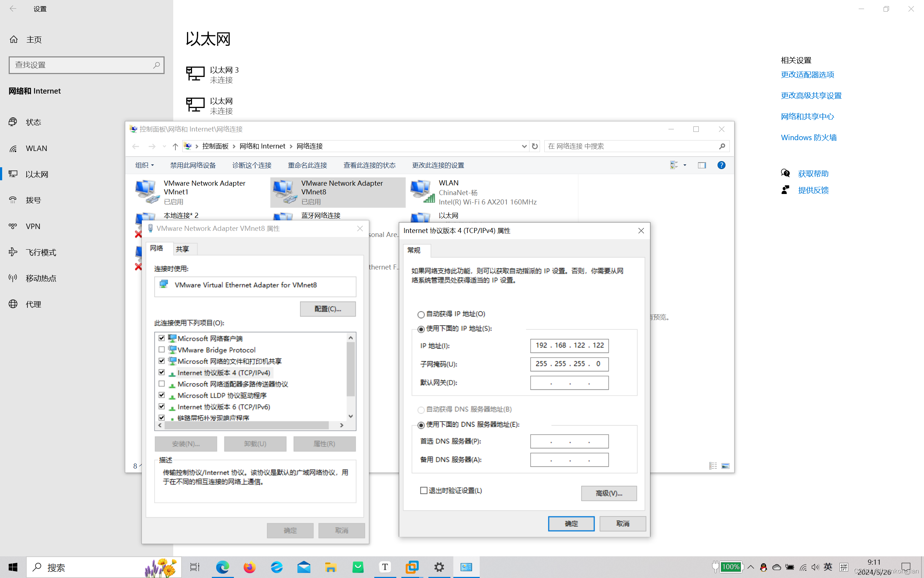Open Windows 防火墙 link
Viewport: 924px width, 578px height.
point(809,138)
